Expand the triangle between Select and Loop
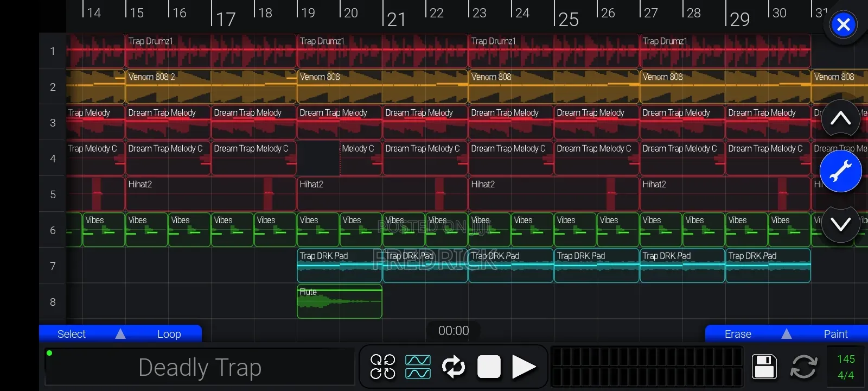The height and width of the screenshot is (391, 868). point(120,334)
